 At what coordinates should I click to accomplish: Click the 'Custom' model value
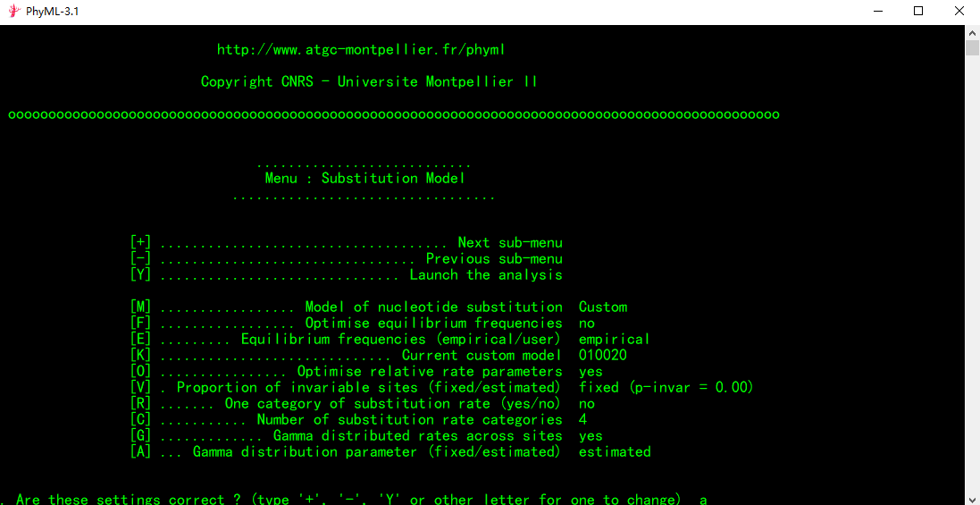coord(602,307)
